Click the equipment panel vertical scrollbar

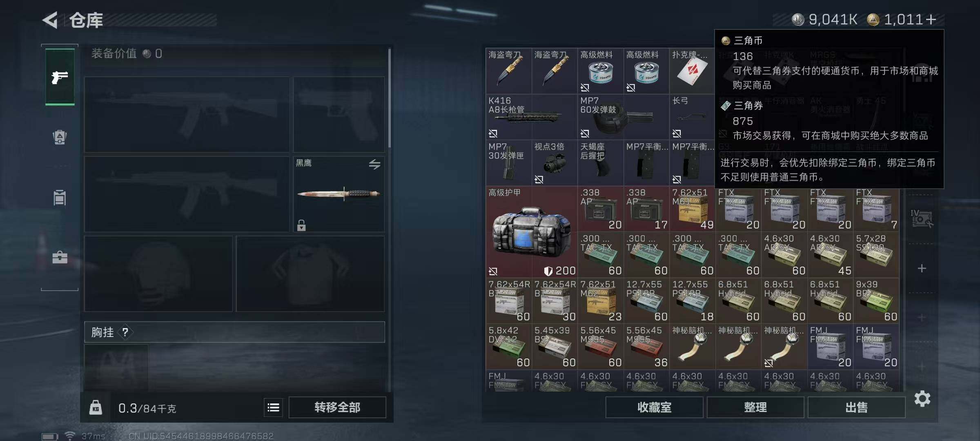click(x=390, y=98)
